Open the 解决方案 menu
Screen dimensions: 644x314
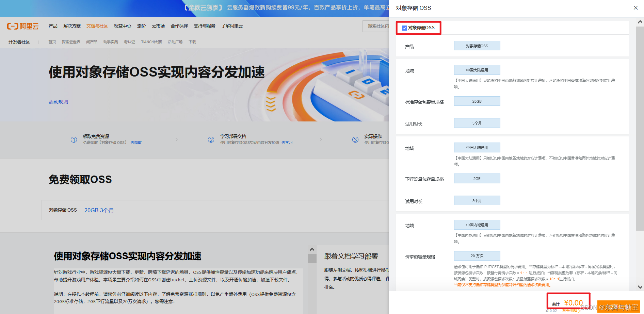[x=72, y=26]
